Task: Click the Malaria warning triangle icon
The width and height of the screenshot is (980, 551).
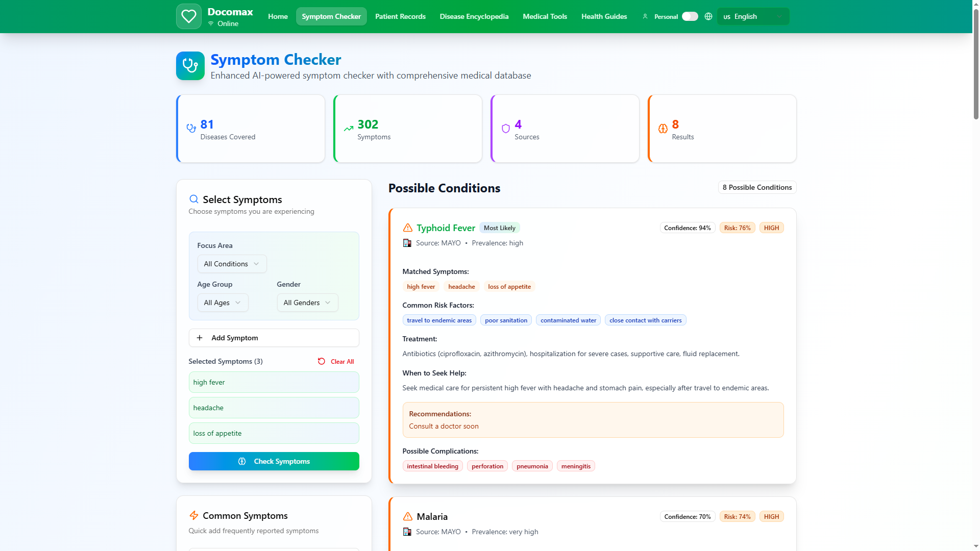Action: coord(407,517)
